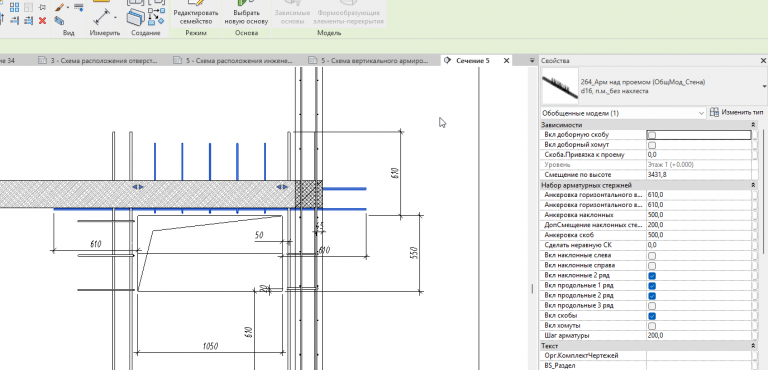Click the Уровень value Этаж 1 (+0.000)
The width and height of the screenshot is (768, 370).
pos(699,165)
